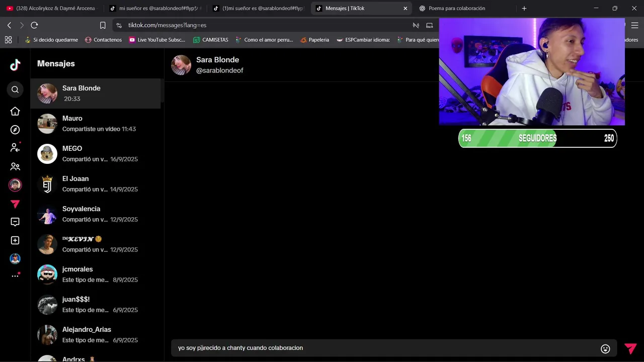The image size is (644, 362).
Task: Click the translate icon in address bar
Action: tap(416, 25)
